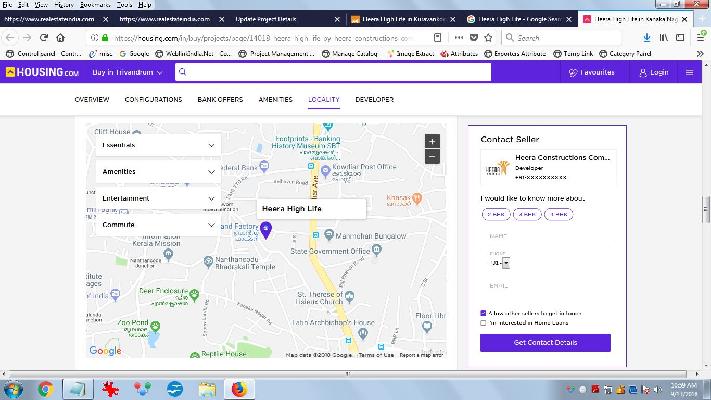Viewport: 711px width, 400px height.
Task: Click the Kowdiar Post Office map marker
Action: coord(325,171)
